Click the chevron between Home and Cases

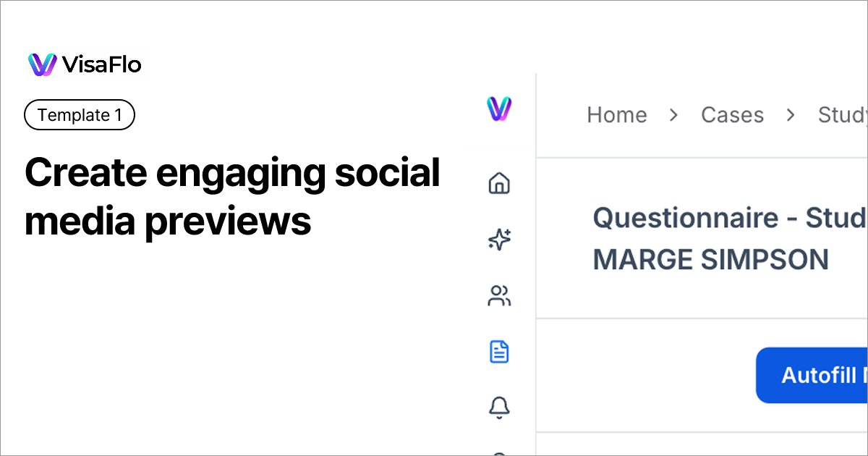tap(673, 115)
